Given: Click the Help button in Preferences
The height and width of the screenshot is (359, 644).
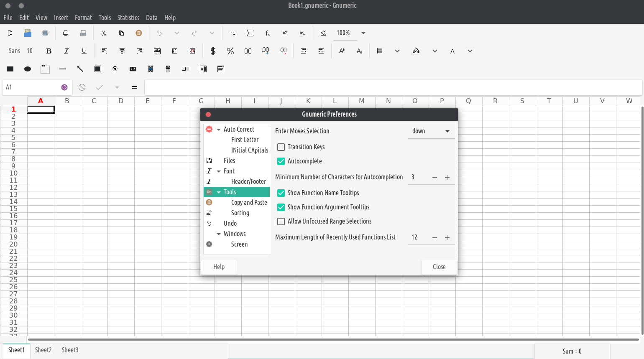Looking at the screenshot, I should [x=219, y=267].
